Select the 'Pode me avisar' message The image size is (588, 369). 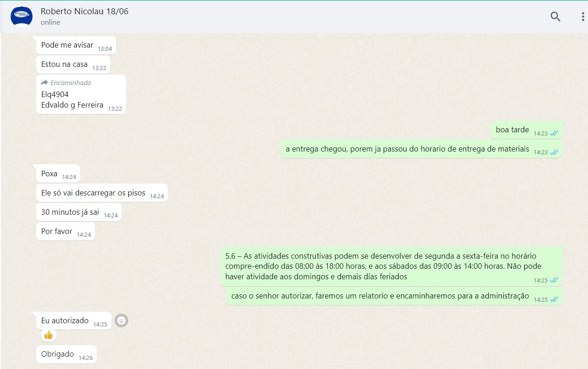(x=67, y=45)
